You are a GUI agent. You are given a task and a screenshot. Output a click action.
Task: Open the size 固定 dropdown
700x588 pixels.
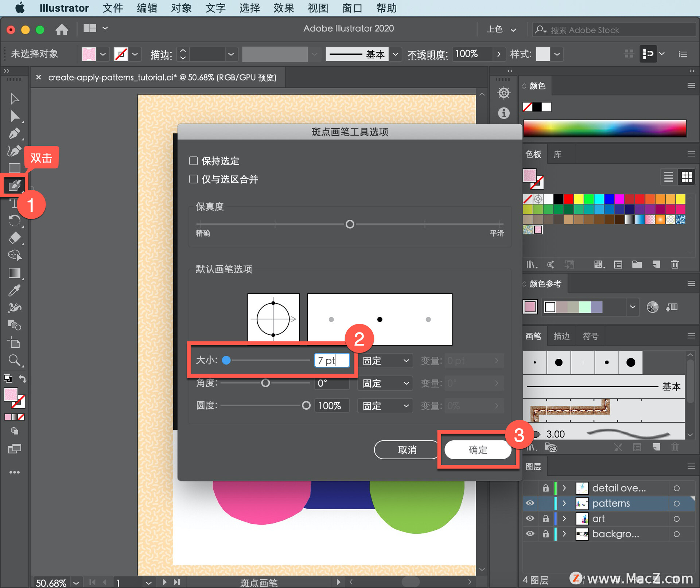pos(385,361)
